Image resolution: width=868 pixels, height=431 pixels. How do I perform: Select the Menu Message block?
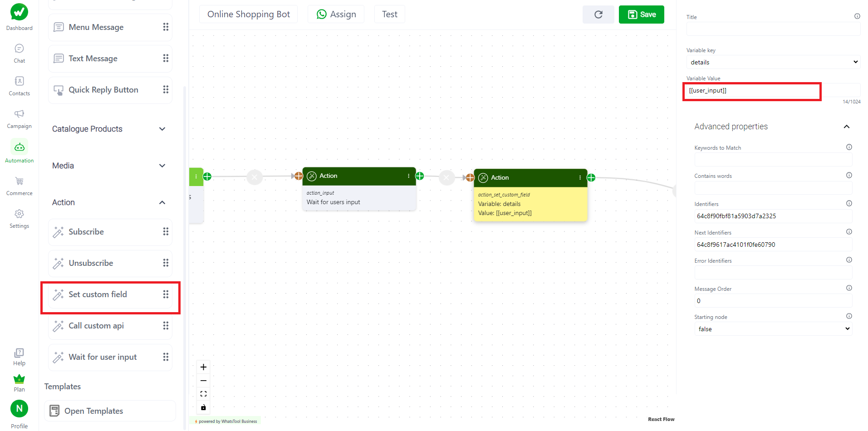pyautogui.click(x=110, y=27)
